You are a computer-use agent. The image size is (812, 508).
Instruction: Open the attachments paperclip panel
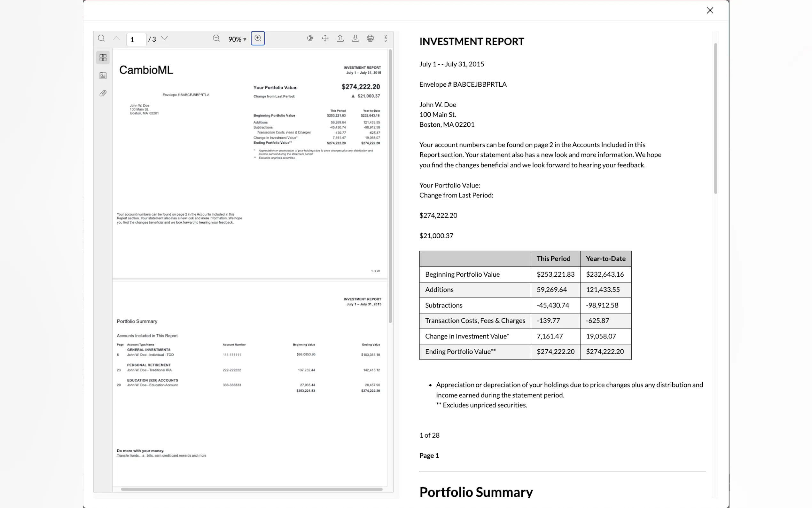point(103,93)
